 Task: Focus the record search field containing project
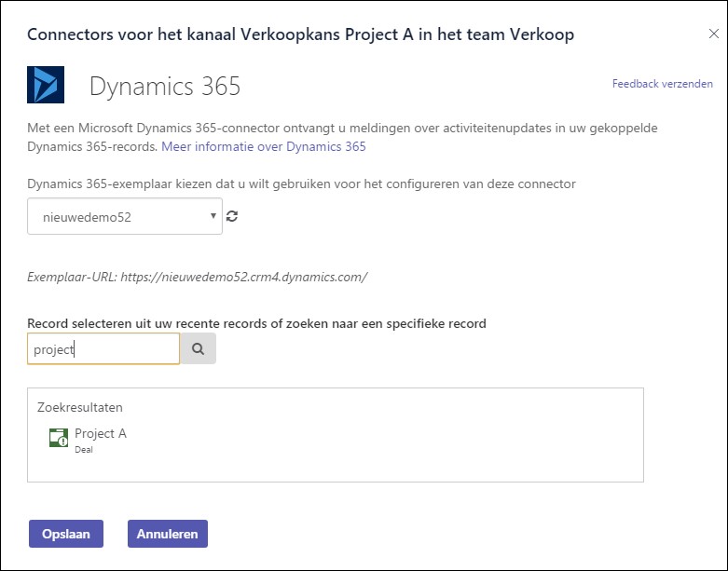[103, 348]
